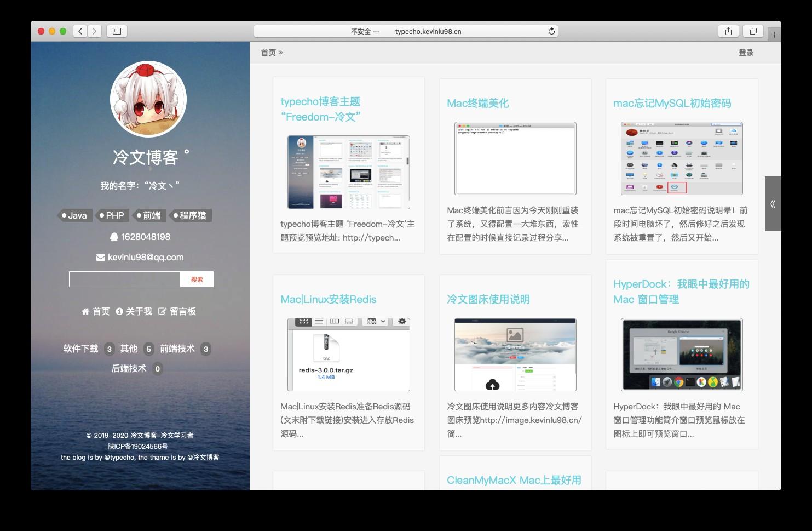This screenshot has width=812, height=531.
Task: Click the QQ number 1628048198
Action: 146,237
